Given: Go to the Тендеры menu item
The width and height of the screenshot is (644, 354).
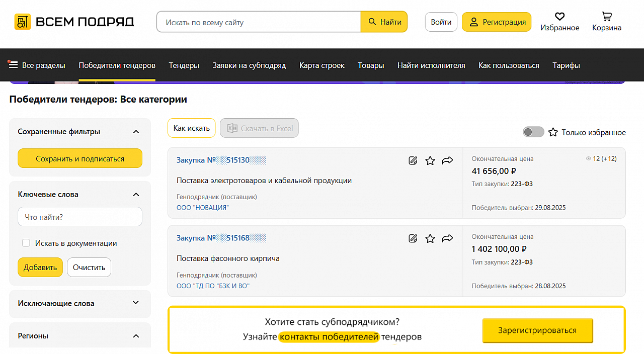Looking at the screenshot, I should pyautogui.click(x=184, y=65).
